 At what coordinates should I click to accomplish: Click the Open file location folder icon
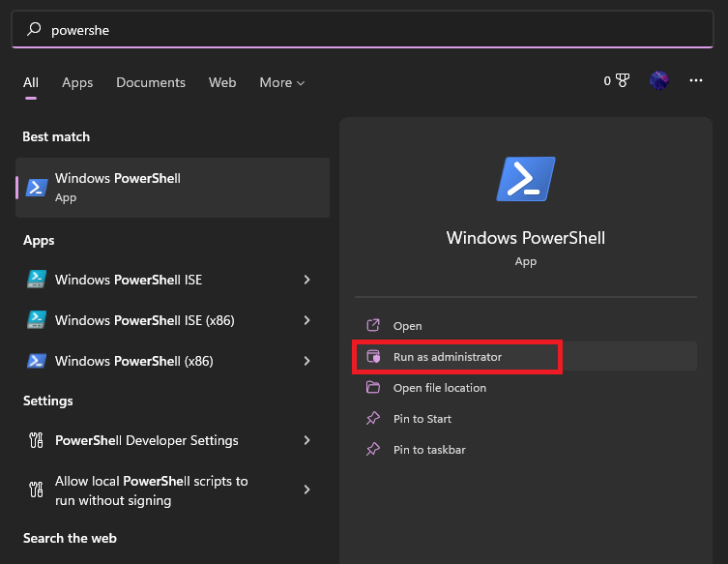[x=373, y=387]
